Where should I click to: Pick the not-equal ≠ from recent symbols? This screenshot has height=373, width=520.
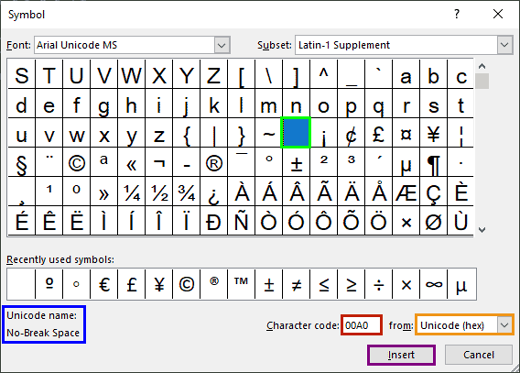coord(296,284)
